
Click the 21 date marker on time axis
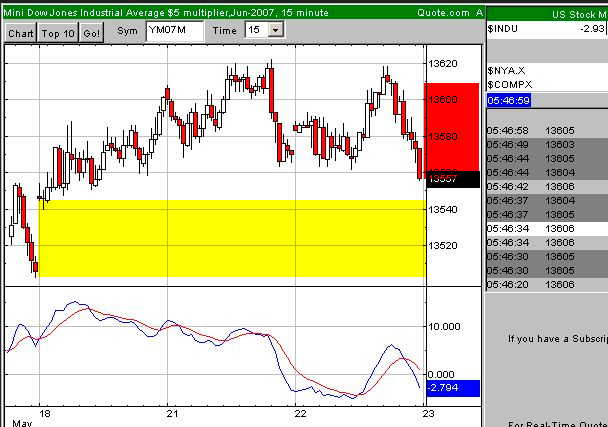[172, 412]
